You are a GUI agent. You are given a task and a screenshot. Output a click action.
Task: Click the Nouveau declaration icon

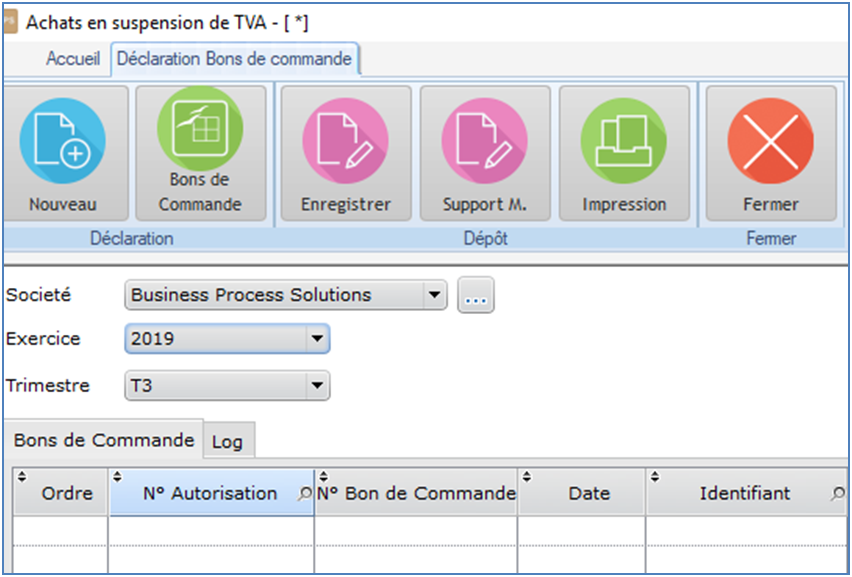(62, 141)
